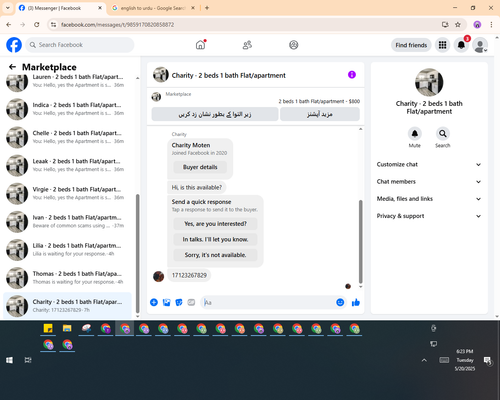Open conversation info purple icon
The image size is (500, 400).
point(352,75)
